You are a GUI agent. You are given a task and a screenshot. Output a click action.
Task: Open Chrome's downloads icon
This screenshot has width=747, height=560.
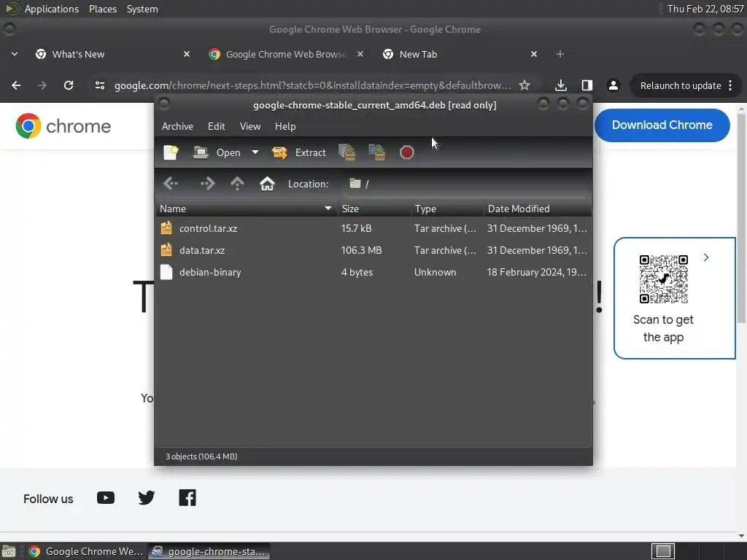click(561, 85)
